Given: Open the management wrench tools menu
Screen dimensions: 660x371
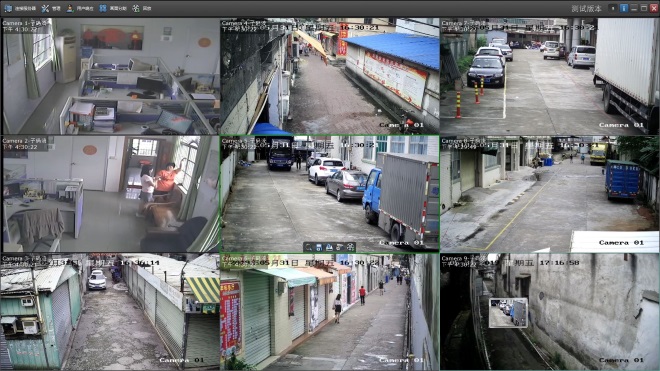Looking at the screenshot, I should coord(45,8).
